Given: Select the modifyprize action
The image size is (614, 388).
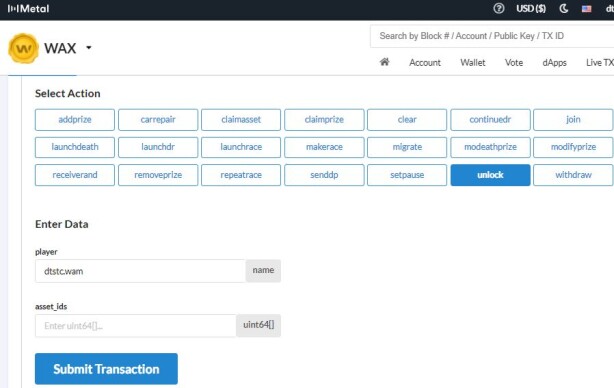Looking at the screenshot, I should [x=573, y=147].
